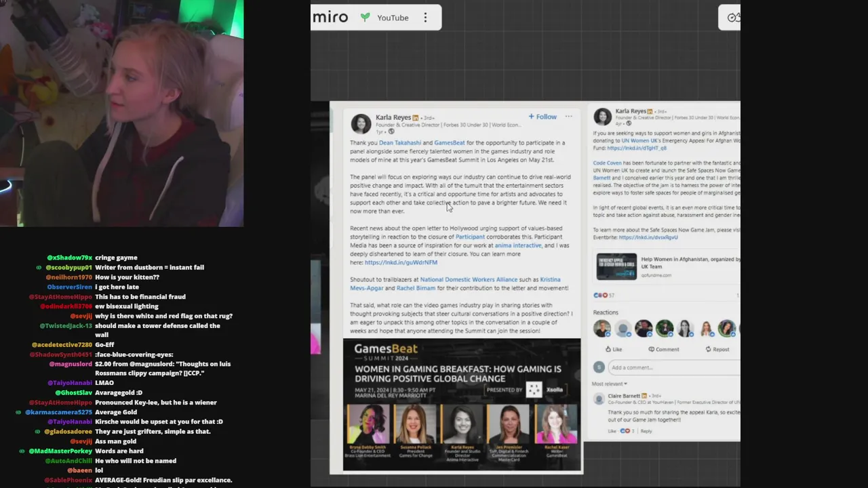The image size is (868, 488).
Task: Click Karla Reyes's panelist photo on the banner
Action: [462, 425]
